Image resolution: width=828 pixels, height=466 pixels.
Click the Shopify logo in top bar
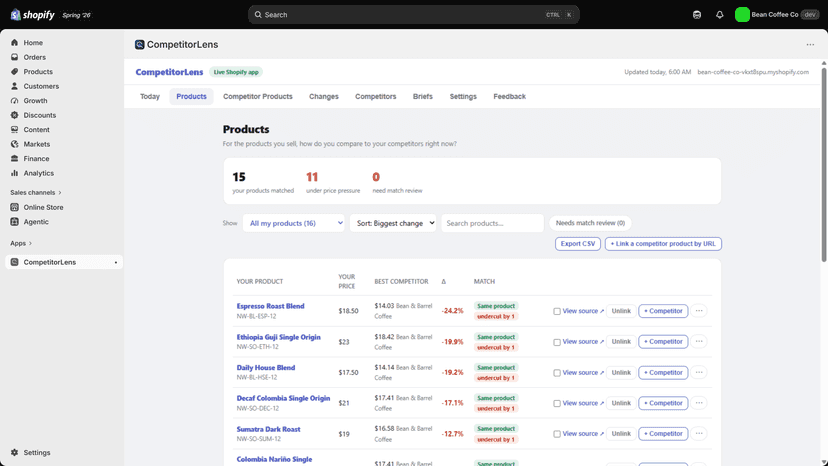coord(32,15)
